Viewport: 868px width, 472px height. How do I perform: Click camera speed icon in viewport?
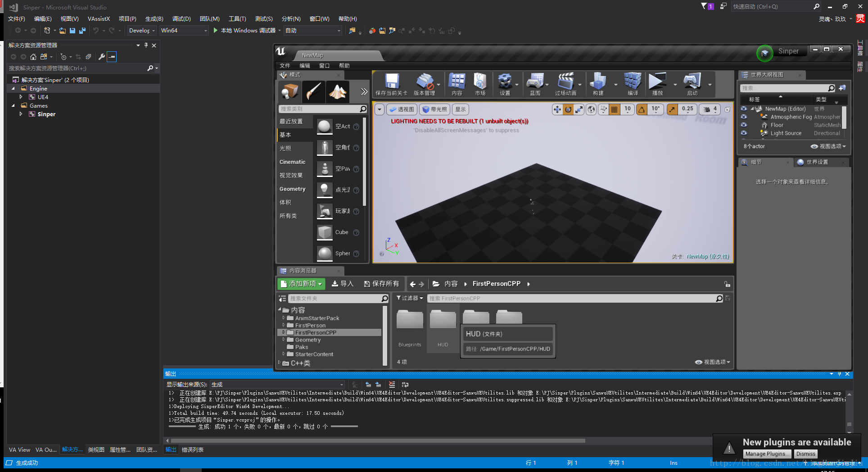706,109
